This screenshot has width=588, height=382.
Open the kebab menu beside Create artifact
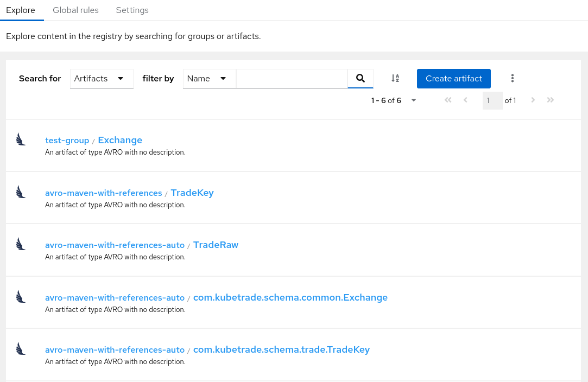pyautogui.click(x=512, y=78)
